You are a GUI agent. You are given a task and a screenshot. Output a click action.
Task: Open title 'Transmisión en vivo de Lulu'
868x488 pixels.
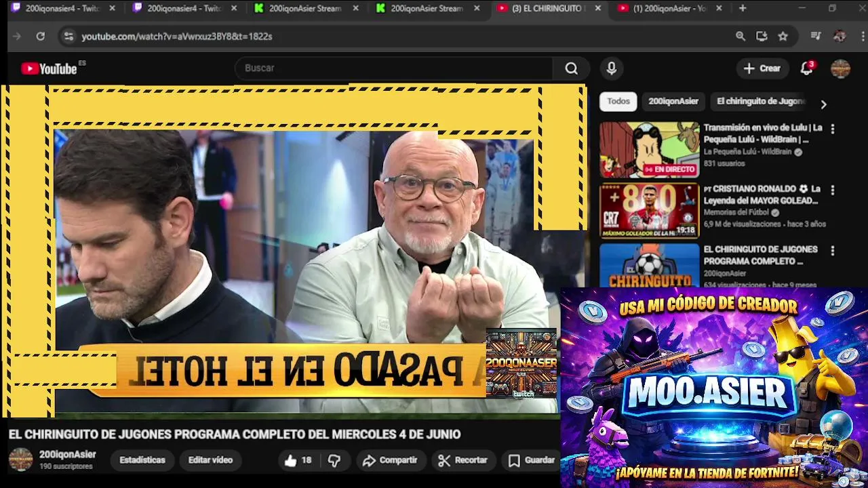point(763,134)
